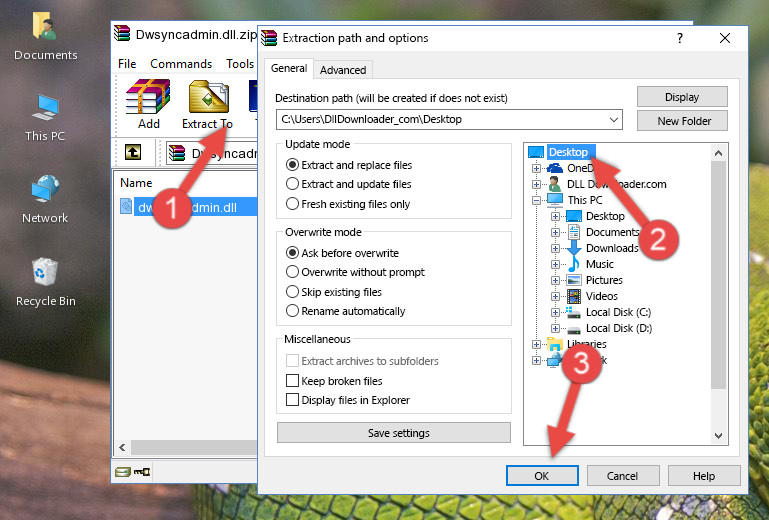Close the Extraction path and options dialog

pos(725,38)
